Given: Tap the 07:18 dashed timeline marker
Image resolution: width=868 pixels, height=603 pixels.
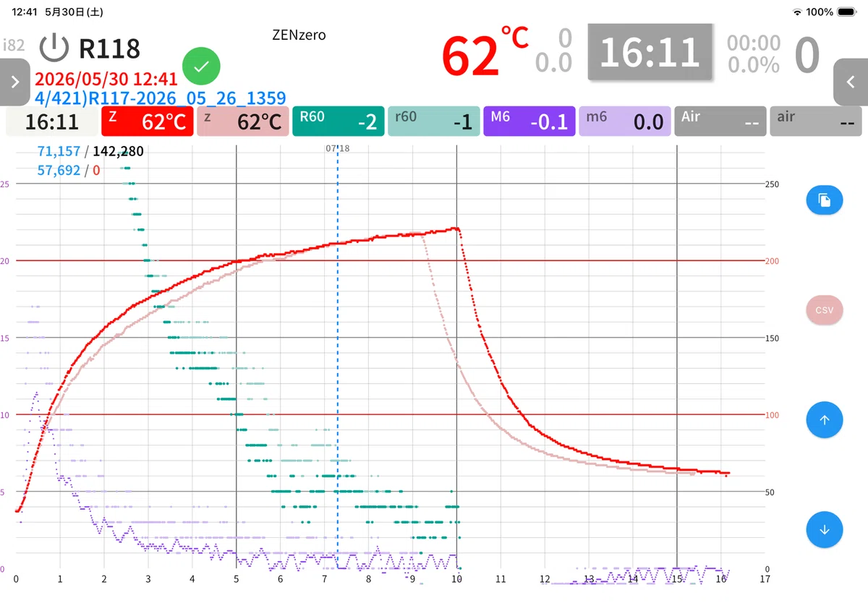Looking at the screenshot, I should pos(338,148).
